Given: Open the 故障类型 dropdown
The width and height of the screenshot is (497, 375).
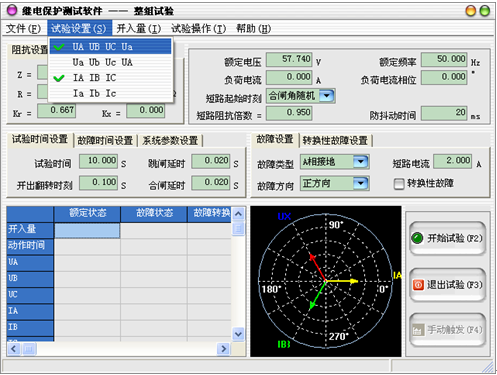Looking at the screenshot, I should pyautogui.click(x=360, y=162).
